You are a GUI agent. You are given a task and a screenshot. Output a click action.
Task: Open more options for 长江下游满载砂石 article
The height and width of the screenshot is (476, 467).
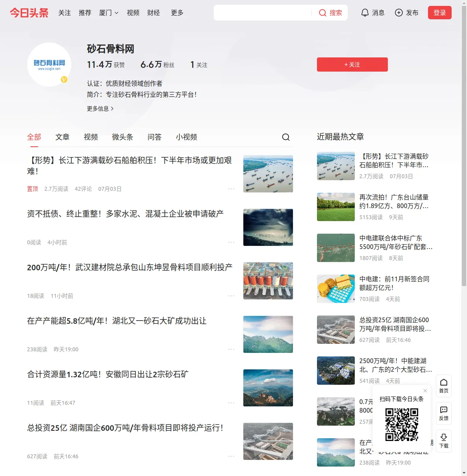tap(231, 189)
